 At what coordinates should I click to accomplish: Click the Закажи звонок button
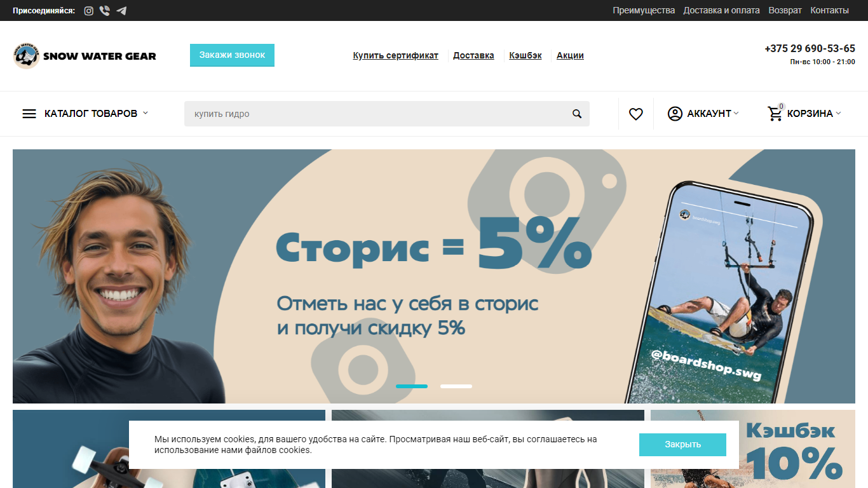[232, 55]
